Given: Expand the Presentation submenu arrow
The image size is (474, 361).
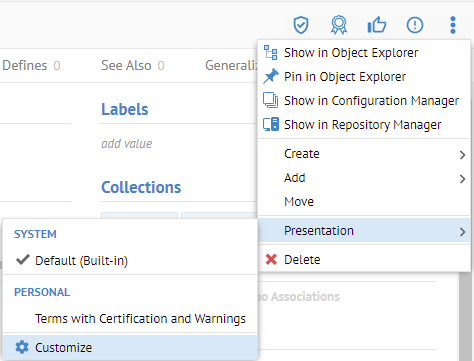Looking at the screenshot, I should pyautogui.click(x=462, y=232).
